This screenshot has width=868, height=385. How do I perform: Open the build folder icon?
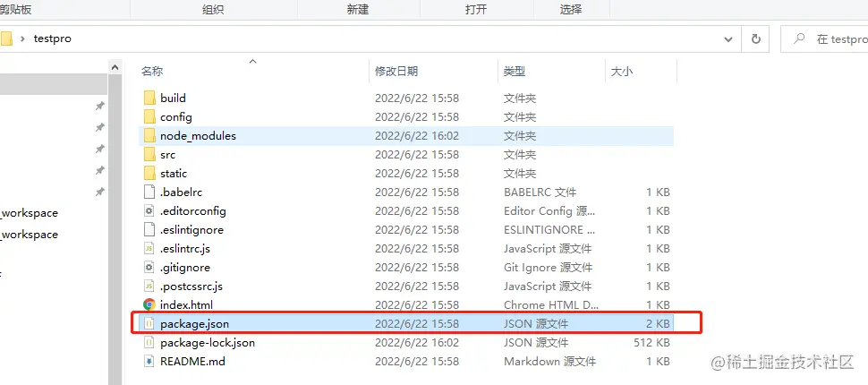(149, 98)
